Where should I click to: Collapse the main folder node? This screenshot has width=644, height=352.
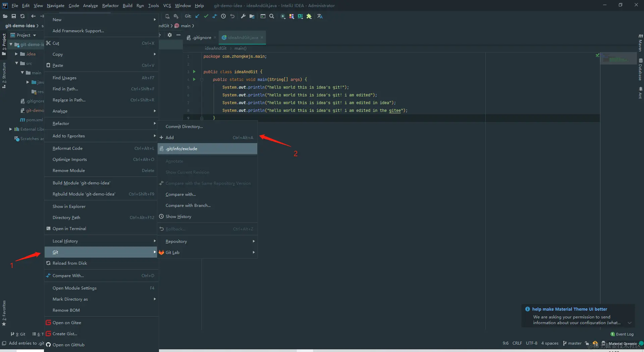(22, 73)
